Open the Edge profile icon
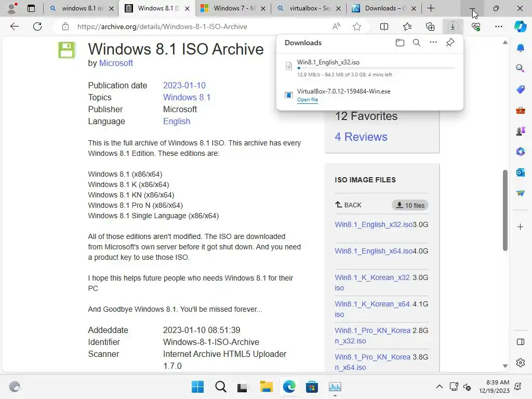The width and height of the screenshot is (532, 399). 12,8
